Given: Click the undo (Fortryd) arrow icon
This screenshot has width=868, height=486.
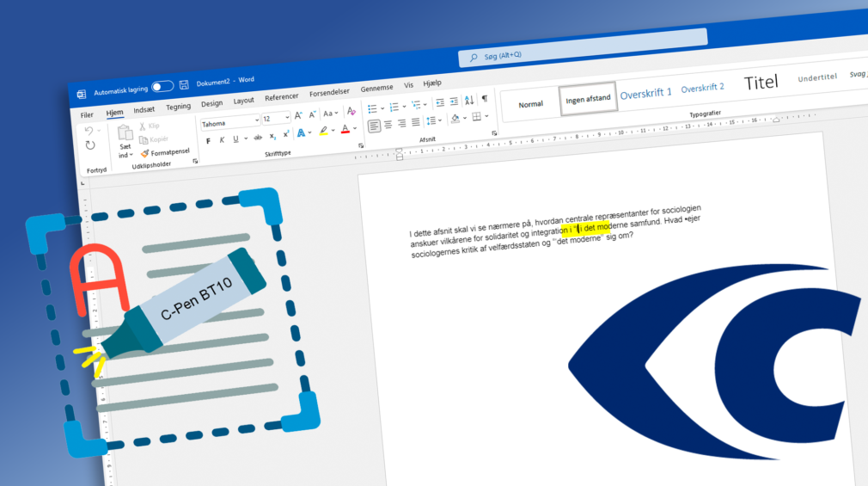Looking at the screenshot, I should 89,131.
